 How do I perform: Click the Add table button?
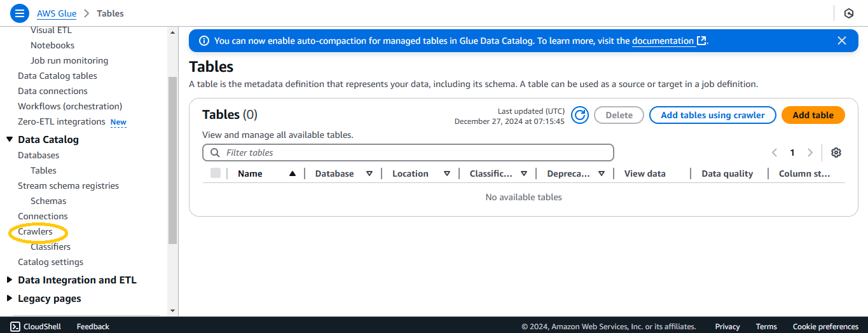(x=813, y=115)
